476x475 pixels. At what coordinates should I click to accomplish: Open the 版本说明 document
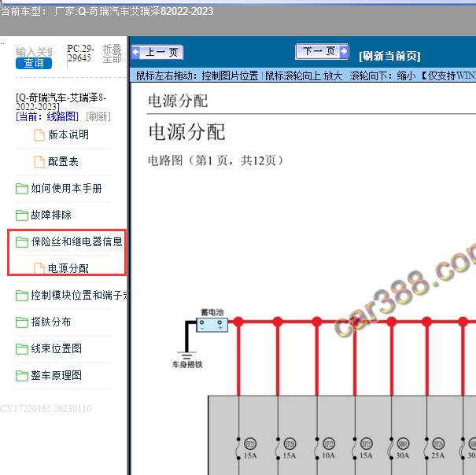pyautogui.click(x=68, y=134)
